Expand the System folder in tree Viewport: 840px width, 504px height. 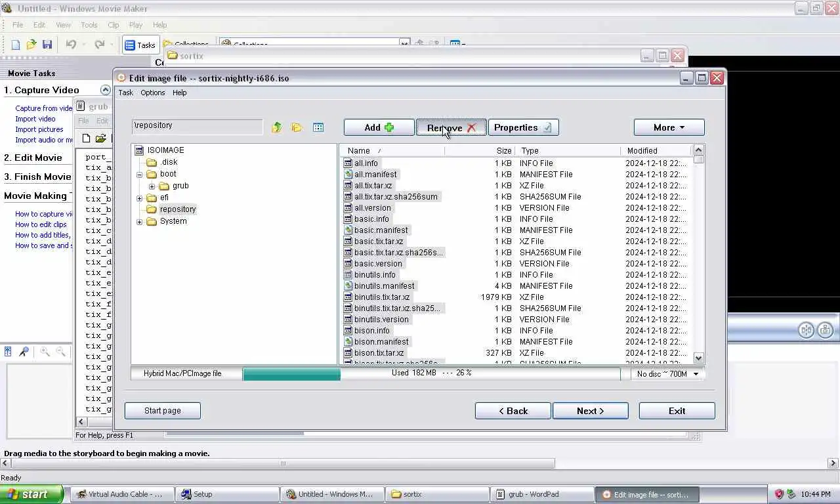pos(139,222)
